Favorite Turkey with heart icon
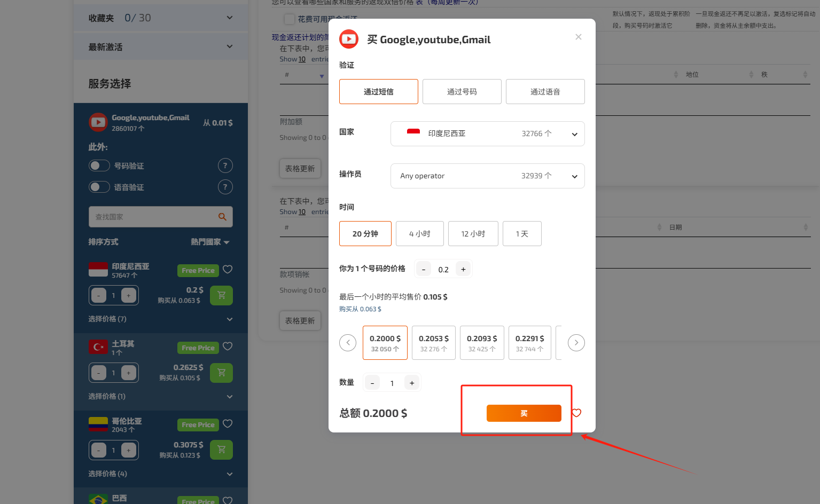The image size is (820, 504). pyautogui.click(x=228, y=346)
